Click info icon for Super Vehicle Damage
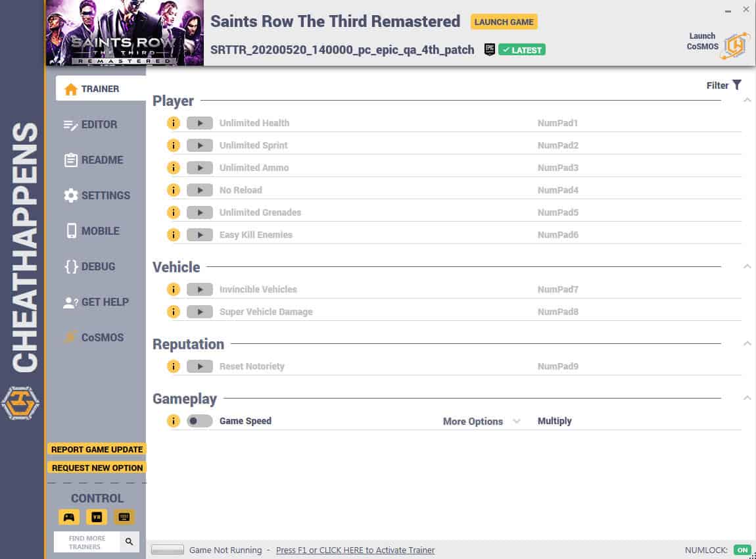The image size is (756, 559). point(173,312)
